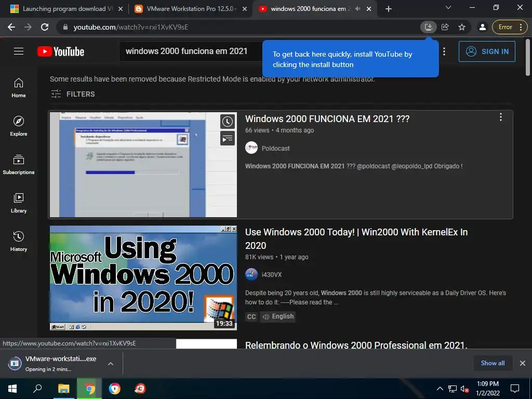Open Windows Start menu
The image size is (532, 399).
tap(12, 389)
